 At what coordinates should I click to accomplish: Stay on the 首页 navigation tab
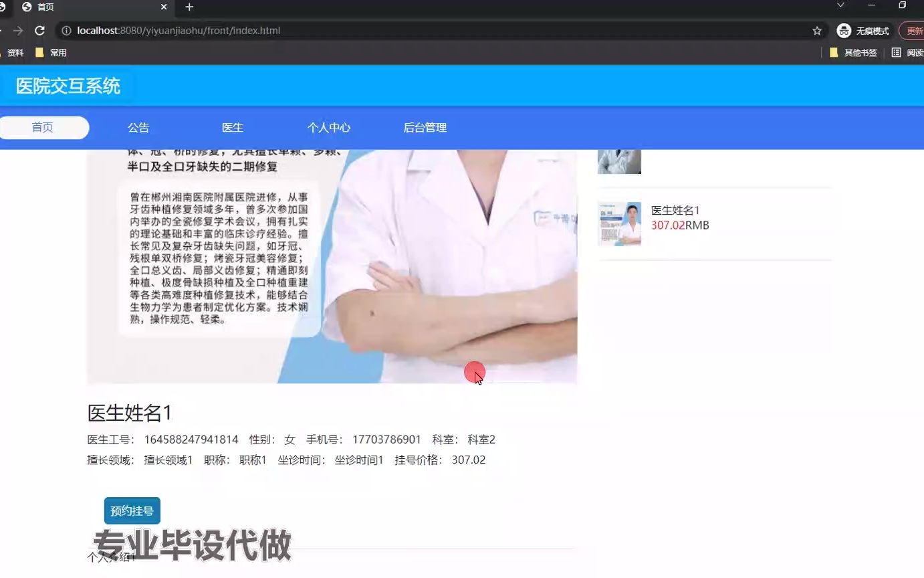[44, 127]
